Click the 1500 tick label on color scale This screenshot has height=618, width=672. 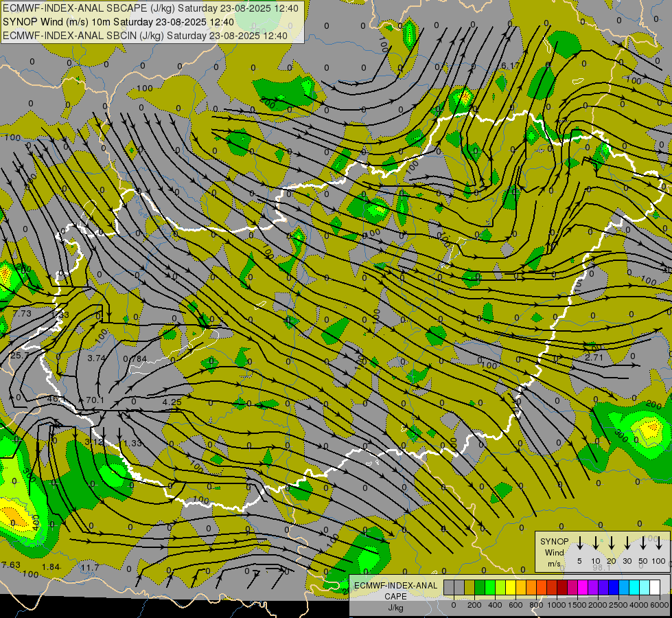pos(577,605)
